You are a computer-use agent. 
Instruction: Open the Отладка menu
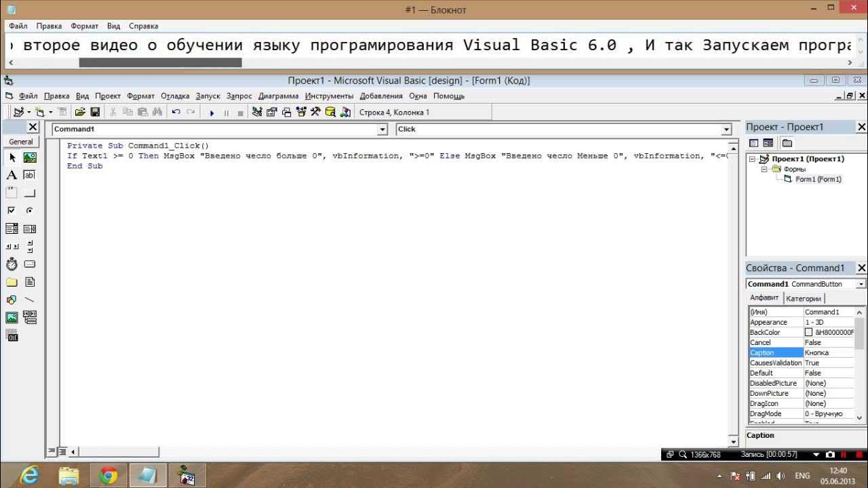(x=175, y=96)
